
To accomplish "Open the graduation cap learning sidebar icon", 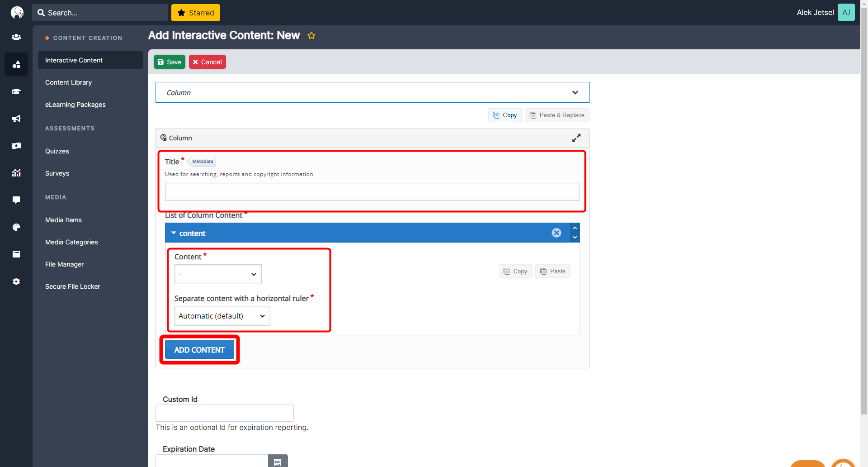I will coord(16,91).
